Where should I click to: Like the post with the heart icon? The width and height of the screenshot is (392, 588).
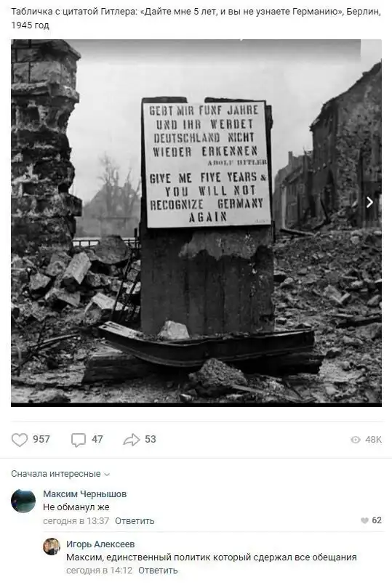click(x=20, y=440)
